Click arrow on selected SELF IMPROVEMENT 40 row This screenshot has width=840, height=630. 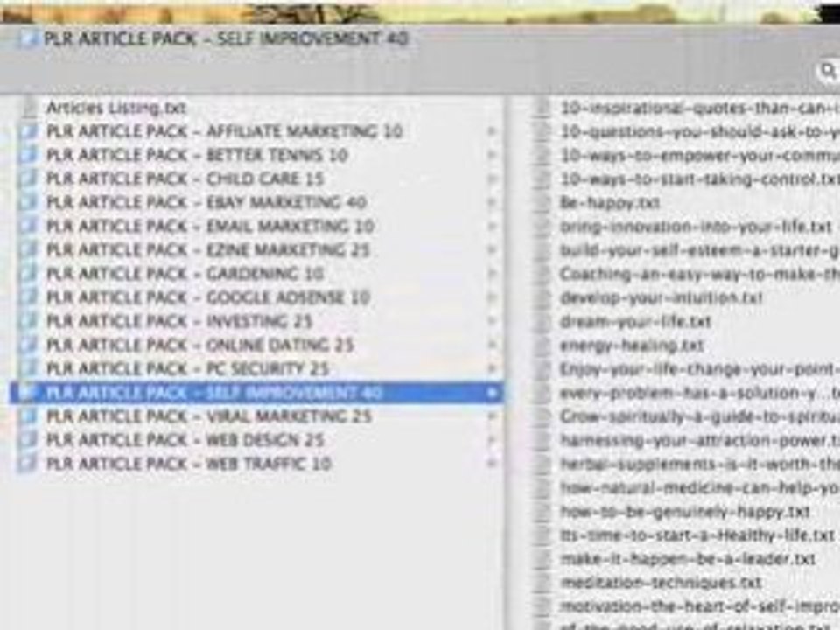coord(491,393)
